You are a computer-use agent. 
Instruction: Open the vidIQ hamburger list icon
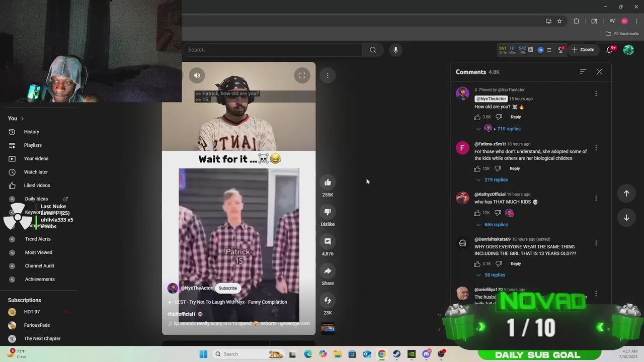point(549,50)
